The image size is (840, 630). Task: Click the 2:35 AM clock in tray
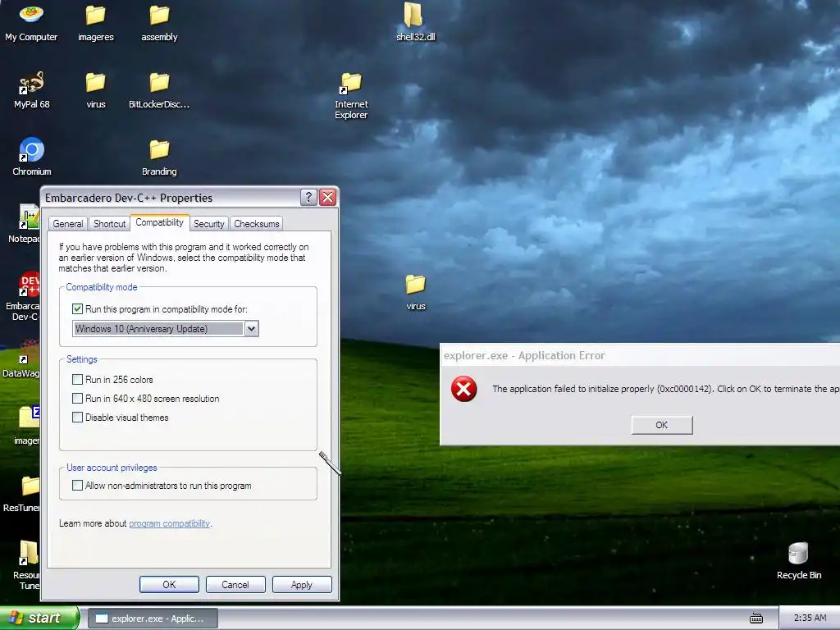[810, 619]
